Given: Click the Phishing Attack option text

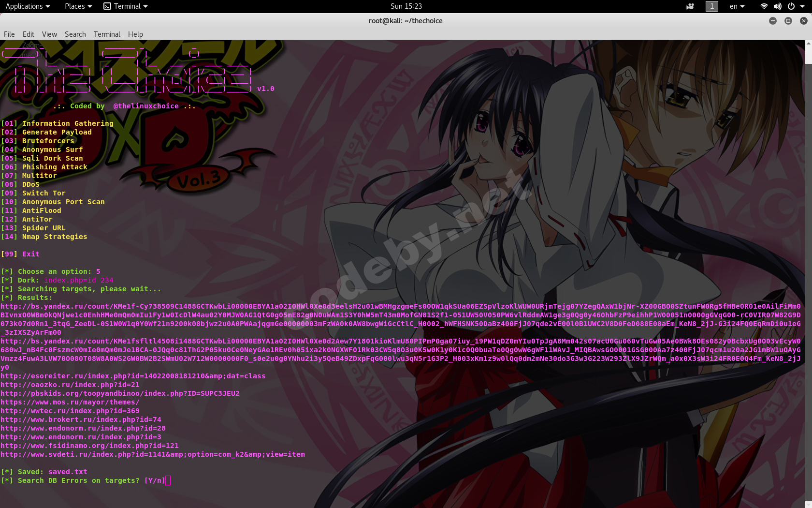Looking at the screenshot, I should [55, 167].
